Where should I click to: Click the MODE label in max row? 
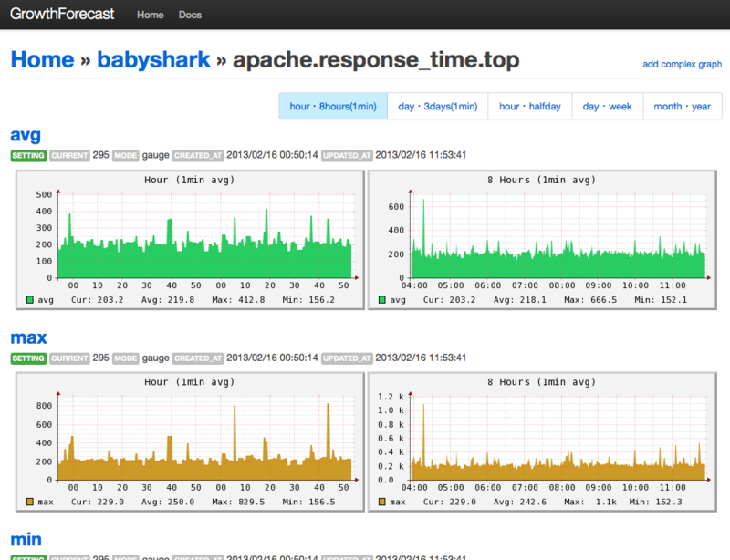[x=126, y=358]
